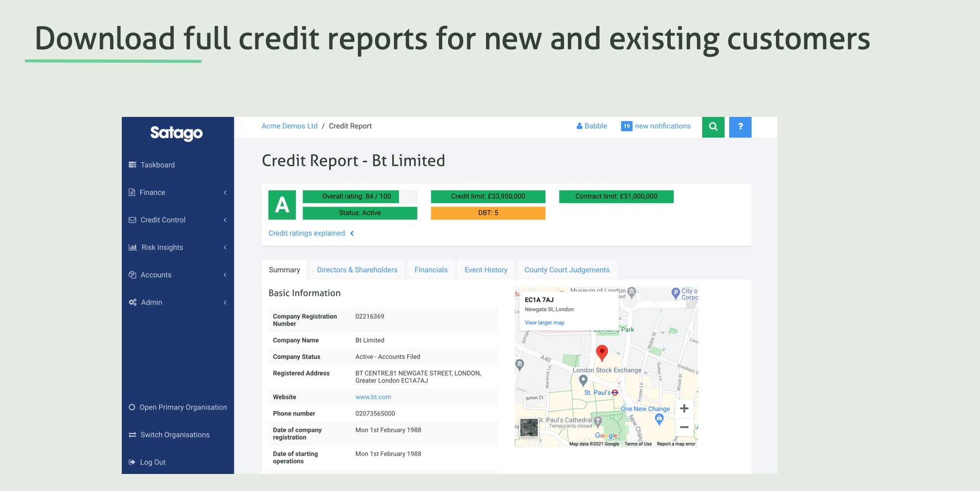Click the Risk Insights chart icon

(132, 247)
